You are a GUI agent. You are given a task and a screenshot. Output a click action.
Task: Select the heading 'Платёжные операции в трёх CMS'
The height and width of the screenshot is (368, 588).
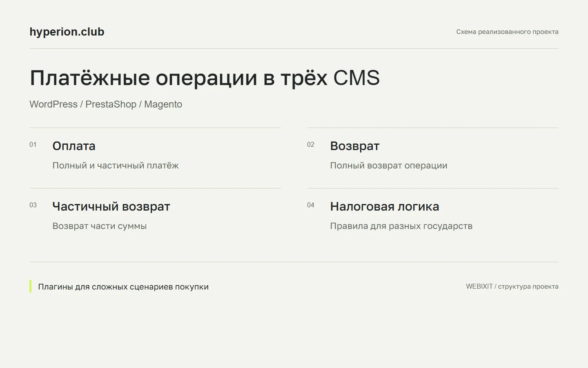(x=205, y=78)
